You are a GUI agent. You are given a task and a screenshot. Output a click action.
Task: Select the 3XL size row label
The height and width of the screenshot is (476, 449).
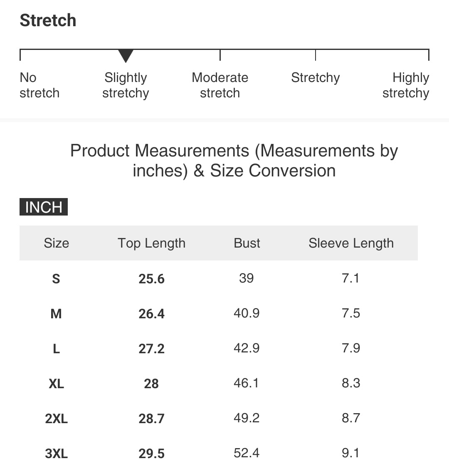coord(57,454)
